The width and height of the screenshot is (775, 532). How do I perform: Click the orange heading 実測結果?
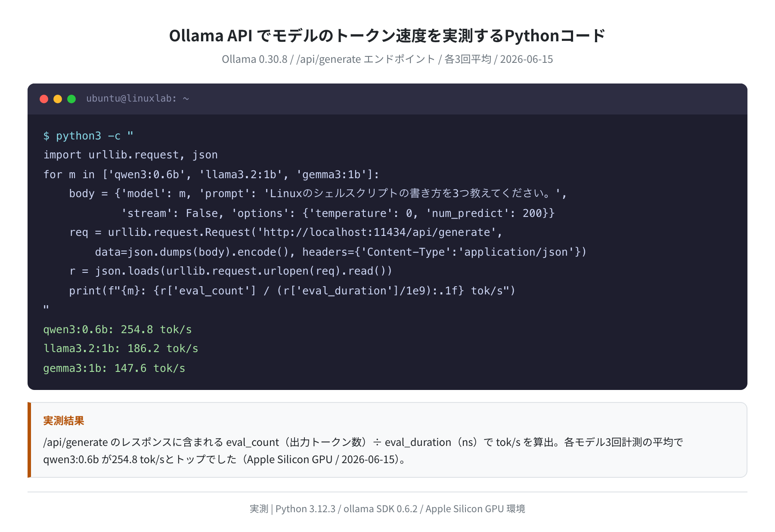tap(64, 421)
